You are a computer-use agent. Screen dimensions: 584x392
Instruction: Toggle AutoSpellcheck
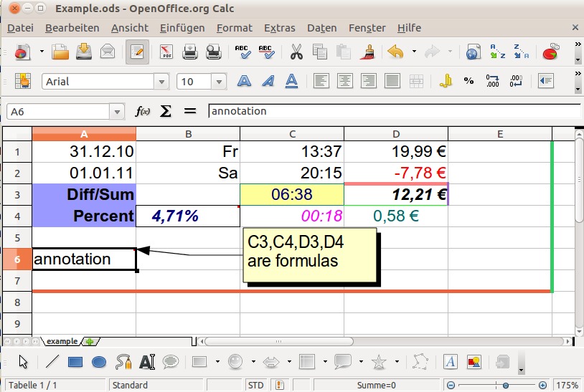267,52
